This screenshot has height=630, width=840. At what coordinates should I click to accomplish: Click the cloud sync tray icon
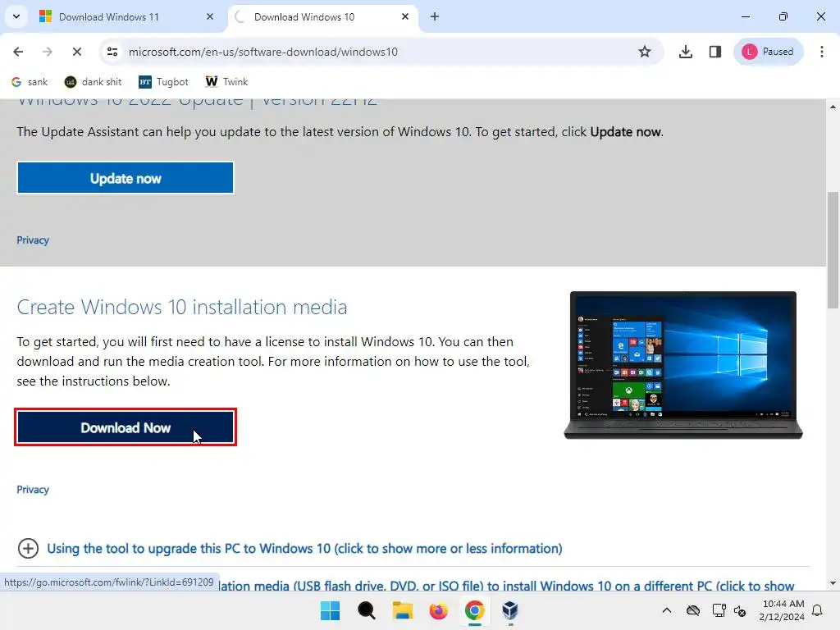click(693, 610)
